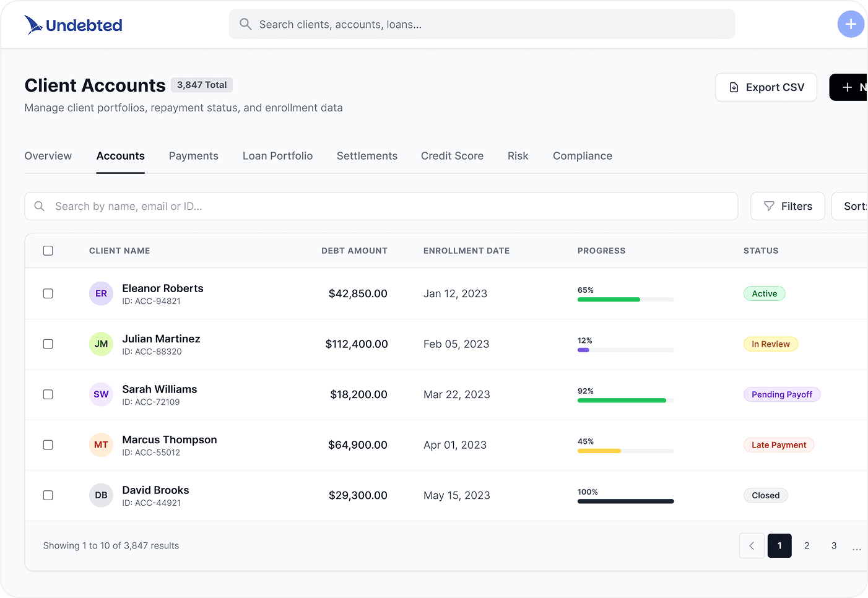The width and height of the screenshot is (868, 598).
Task: Click David Brooks 100% progress bar
Action: point(625,501)
